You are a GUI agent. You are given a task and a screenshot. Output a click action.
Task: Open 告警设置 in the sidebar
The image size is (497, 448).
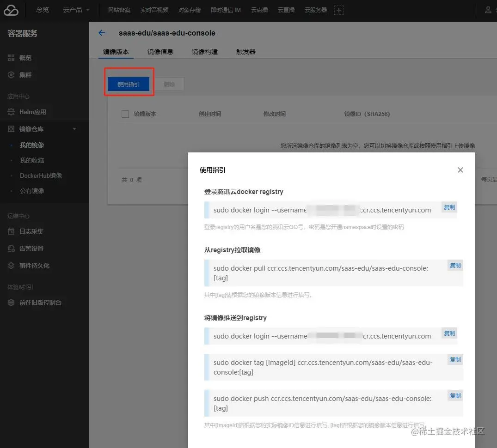pyautogui.click(x=31, y=248)
